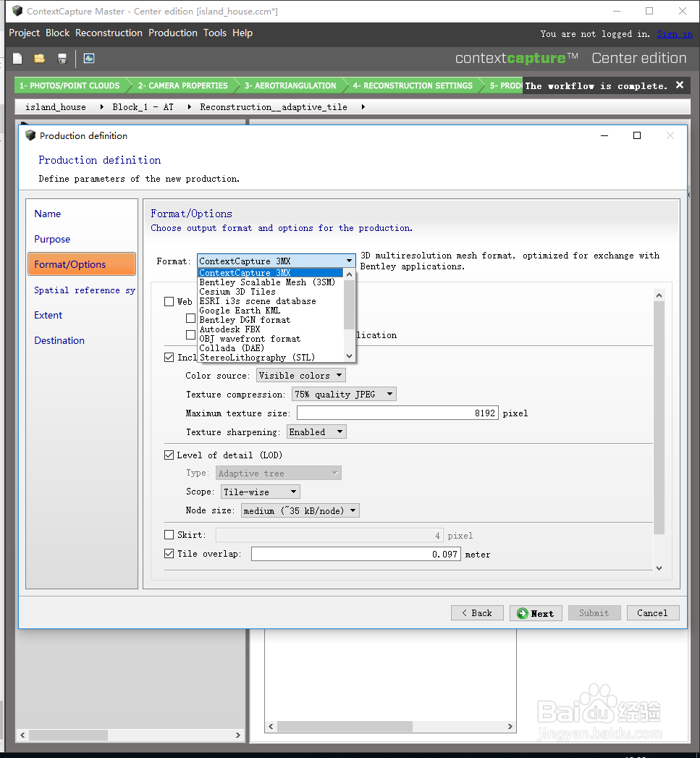
Task: Open the Reconstruction menu
Action: point(109,33)
